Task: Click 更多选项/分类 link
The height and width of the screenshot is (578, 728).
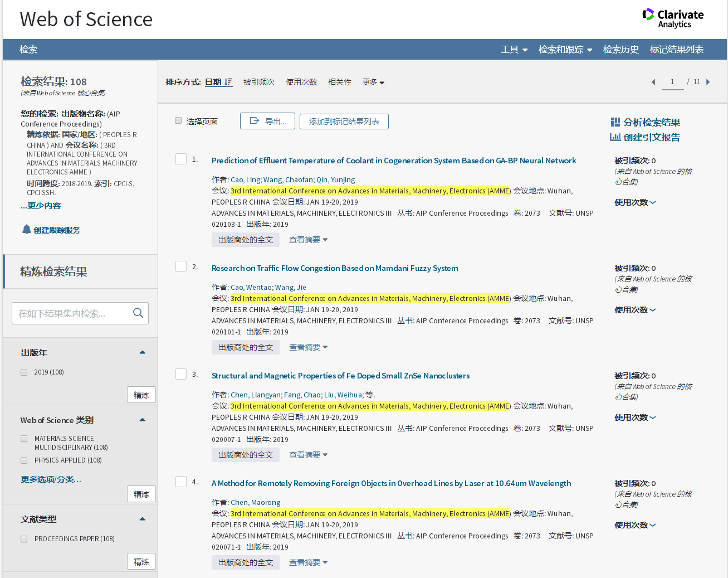Action: point(51,479)
